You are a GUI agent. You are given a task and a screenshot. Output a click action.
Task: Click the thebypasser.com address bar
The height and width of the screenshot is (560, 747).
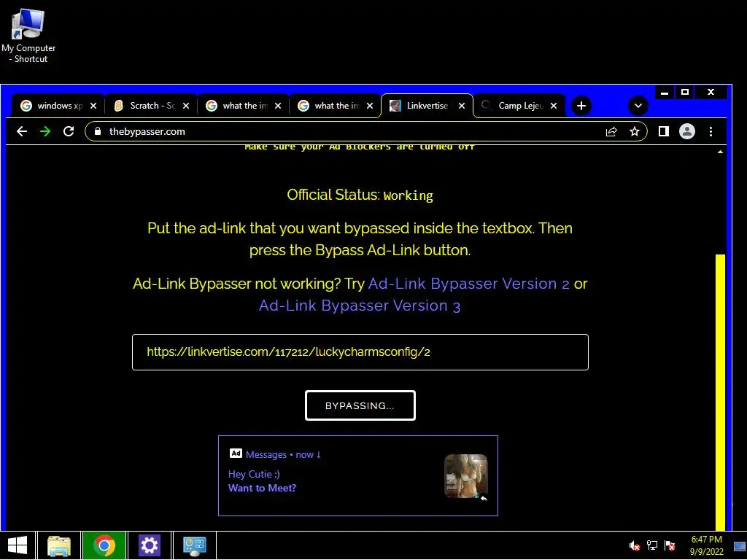(x=366, y=131)
